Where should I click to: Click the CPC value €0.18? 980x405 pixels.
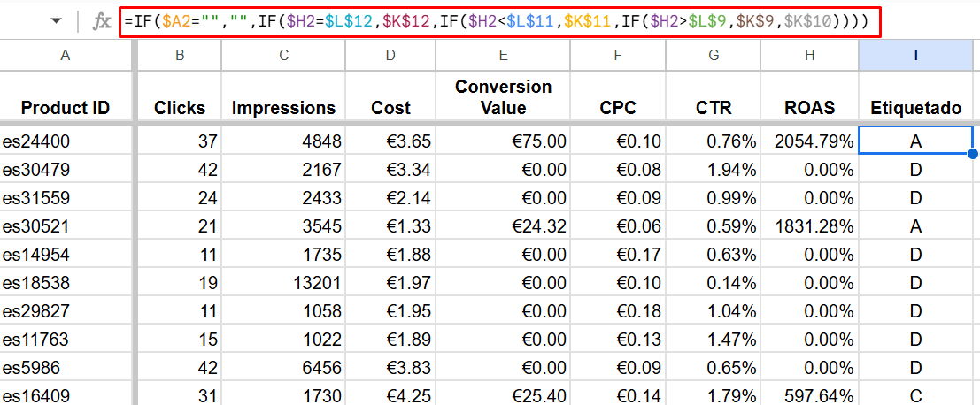pos(618,310)
